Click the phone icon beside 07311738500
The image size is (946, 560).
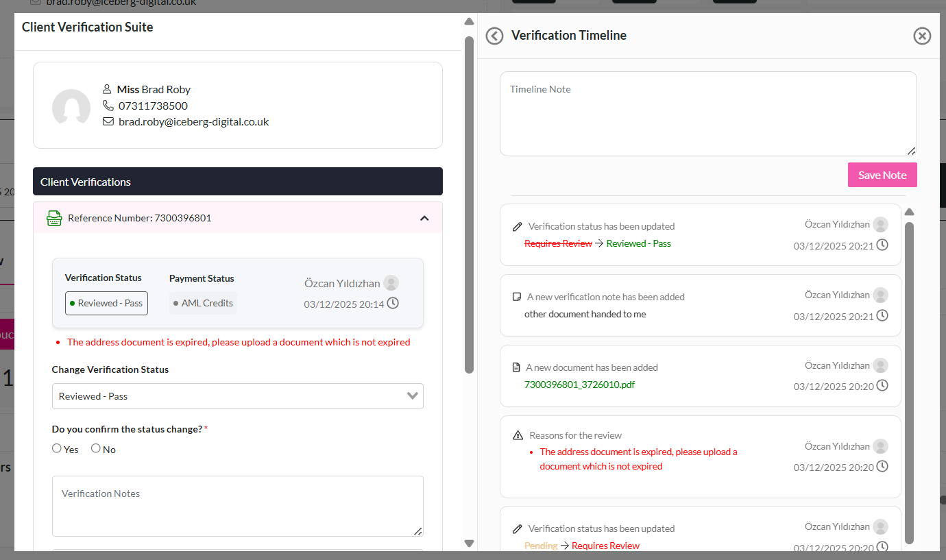click(108, 106)
